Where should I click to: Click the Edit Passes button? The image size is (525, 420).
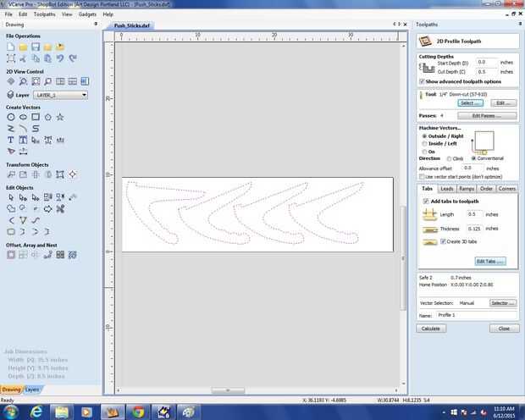(487, 116)
